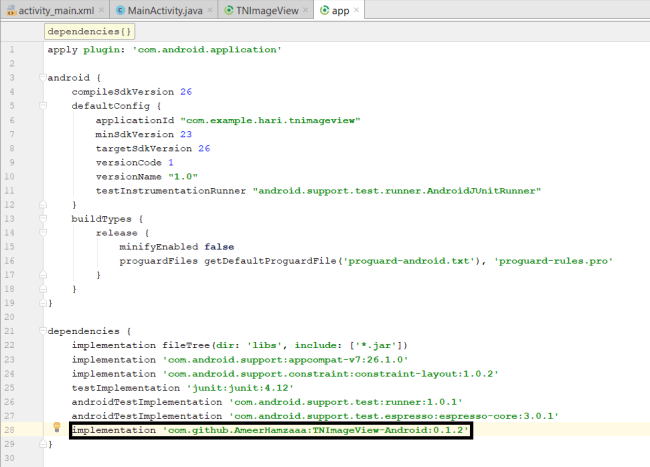This screenshot has width=650, height=467.
Task: Click targetSdkVersion value 26
Action: [x=204, y=148]
